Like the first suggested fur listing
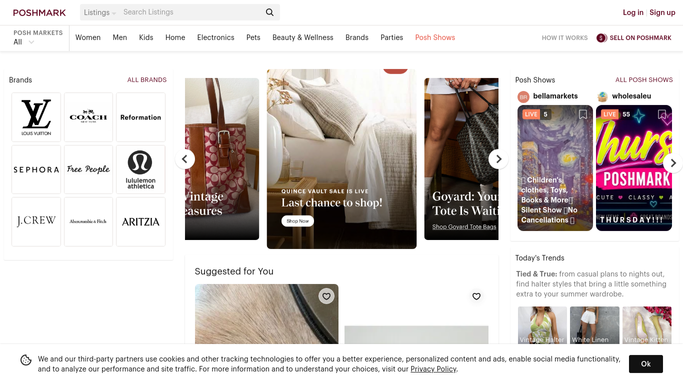This screenshot has width=683, height=384. [326, 296]
